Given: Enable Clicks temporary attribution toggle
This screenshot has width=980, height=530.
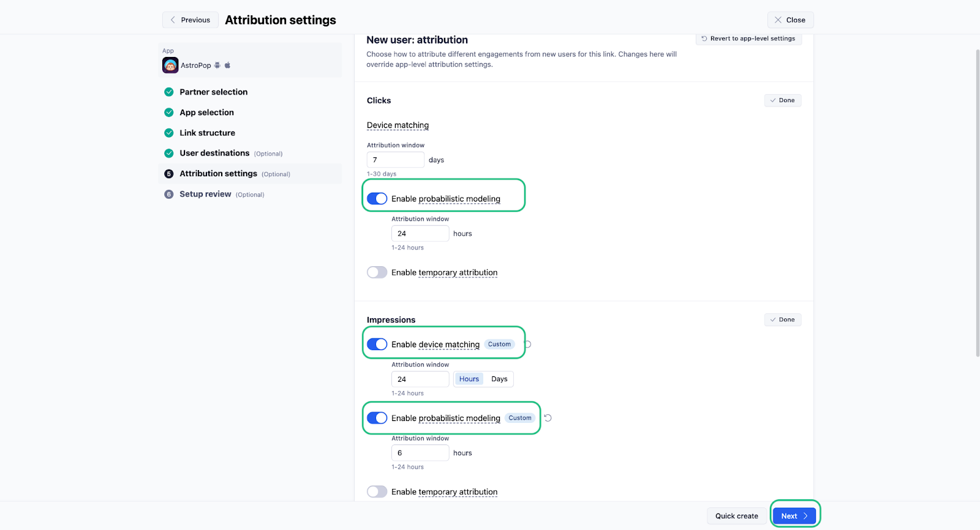Looking at the screenshot, I should [377, 272].
